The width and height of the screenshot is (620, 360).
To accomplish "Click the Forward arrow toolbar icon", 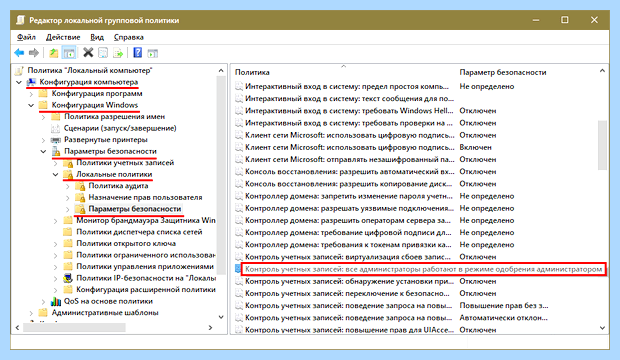I will tap(34, 53).
